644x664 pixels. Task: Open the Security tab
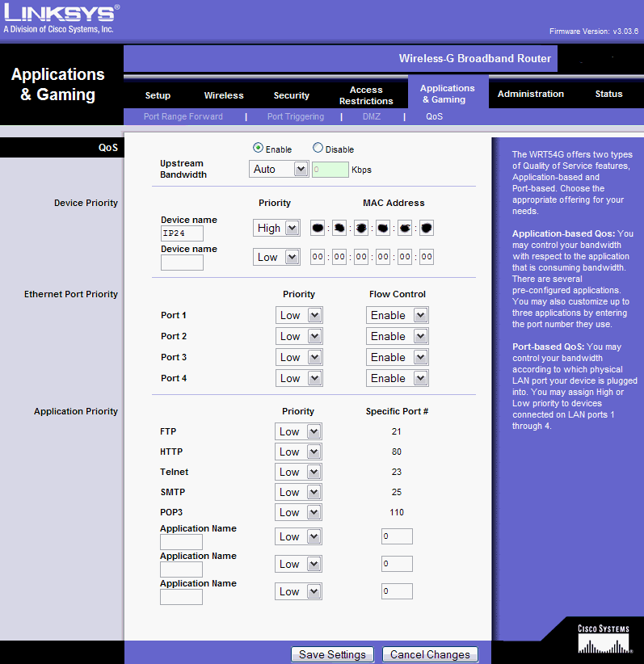pos(292,95)
